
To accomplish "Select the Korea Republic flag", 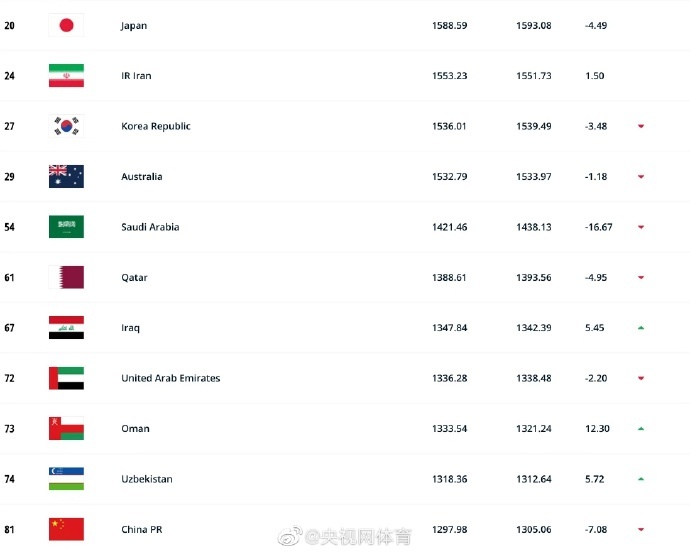I will [66, 126].
